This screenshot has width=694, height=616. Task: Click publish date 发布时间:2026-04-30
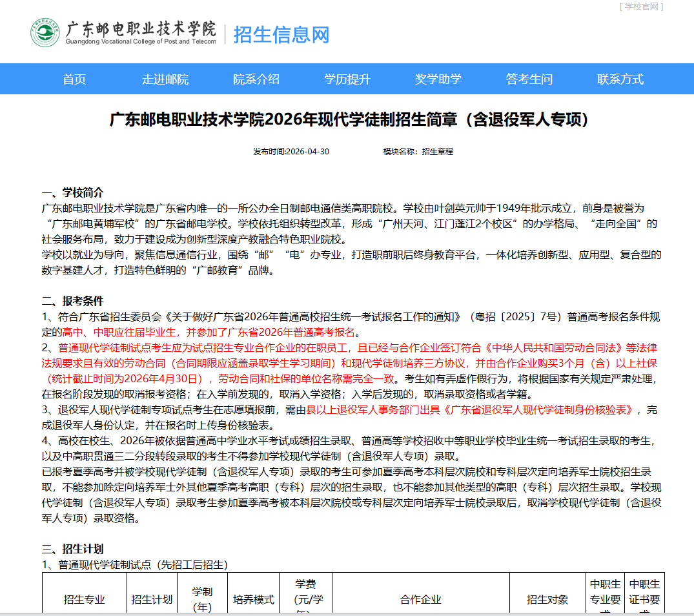pyautogui.click(x=291, y=151)
